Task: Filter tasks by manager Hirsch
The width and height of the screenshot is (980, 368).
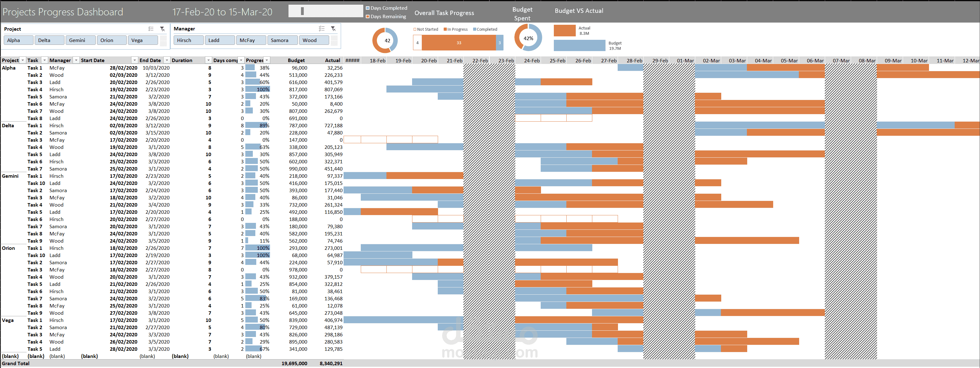Action: point(188,40)
